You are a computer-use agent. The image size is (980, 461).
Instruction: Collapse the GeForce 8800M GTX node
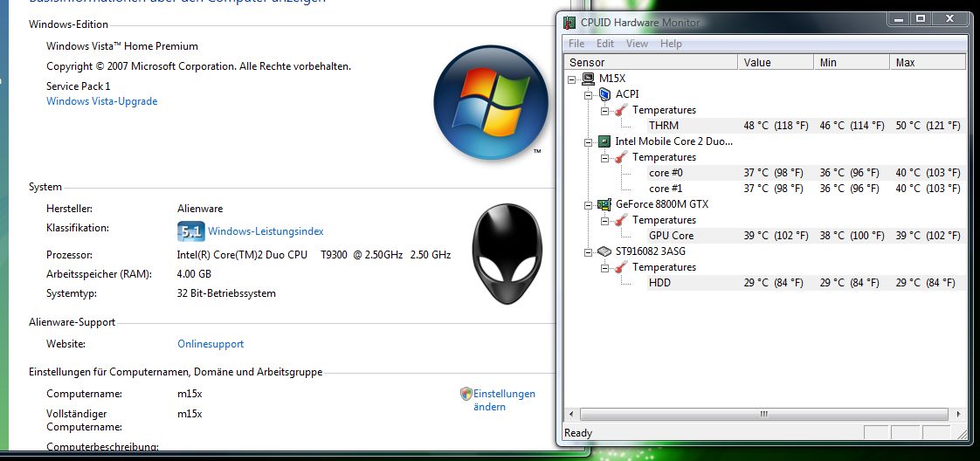pyautogui.click(x=588, y=205)
